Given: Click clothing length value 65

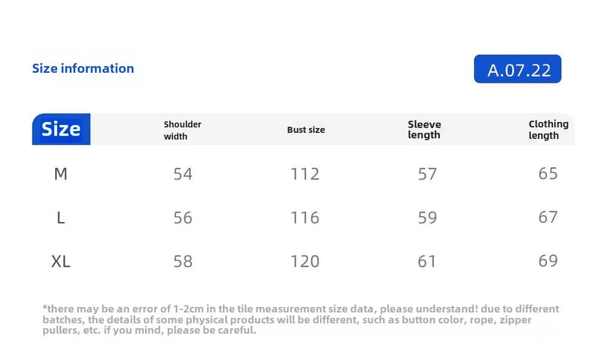Looking at the screenshot, I should [x=548, y=174].
